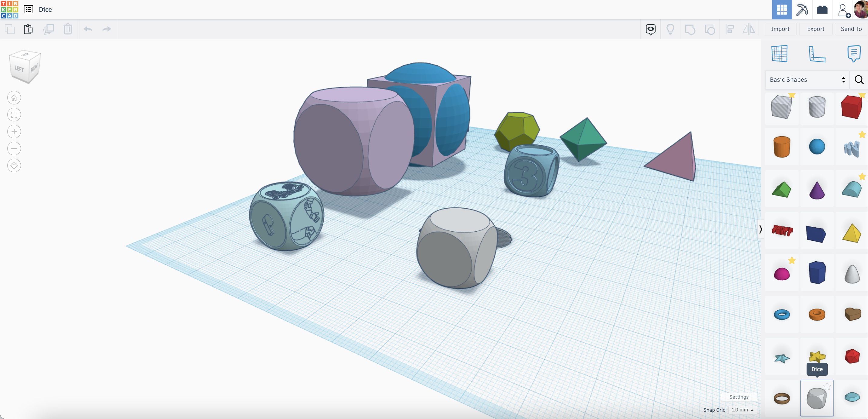Open the Basic Shapes category dropdown
Image resolution: width=868 pixels, height=419 pixels.
[x=807, y=80]
